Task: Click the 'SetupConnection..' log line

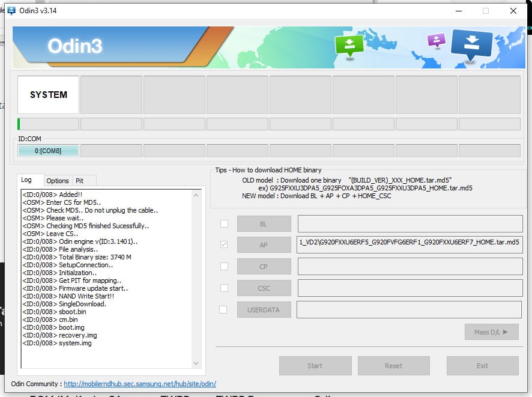Action: pos(67,265)
